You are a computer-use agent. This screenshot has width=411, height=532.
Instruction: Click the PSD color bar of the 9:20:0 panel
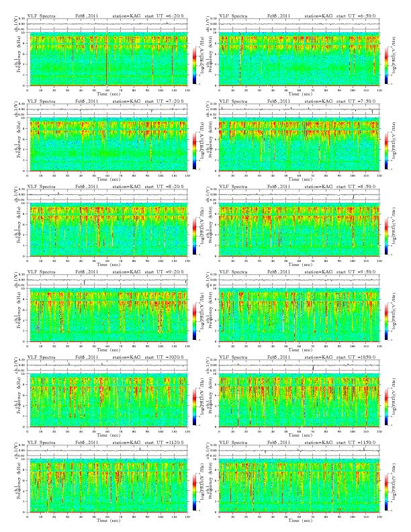[x=194, y=321]
